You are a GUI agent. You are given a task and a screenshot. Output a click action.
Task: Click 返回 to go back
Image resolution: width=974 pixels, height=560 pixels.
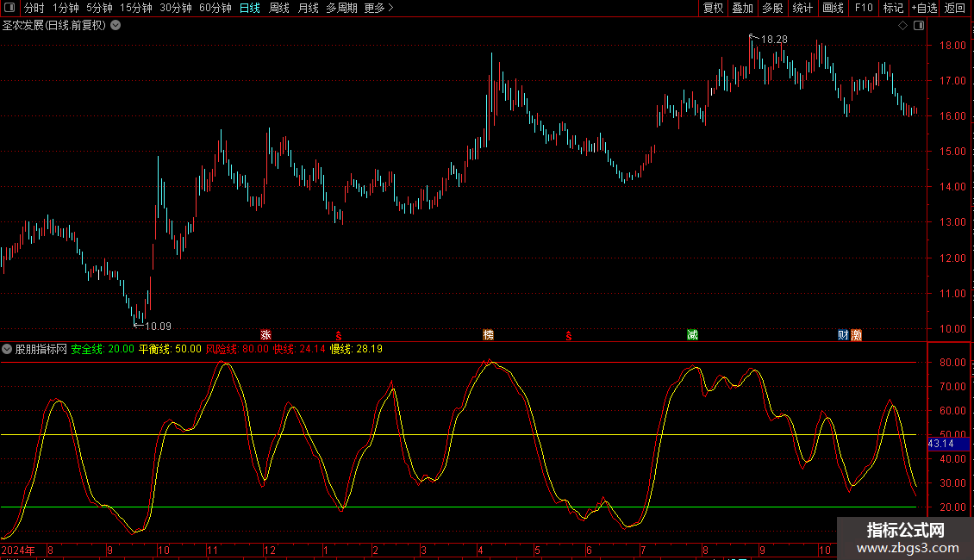(955, 8)
